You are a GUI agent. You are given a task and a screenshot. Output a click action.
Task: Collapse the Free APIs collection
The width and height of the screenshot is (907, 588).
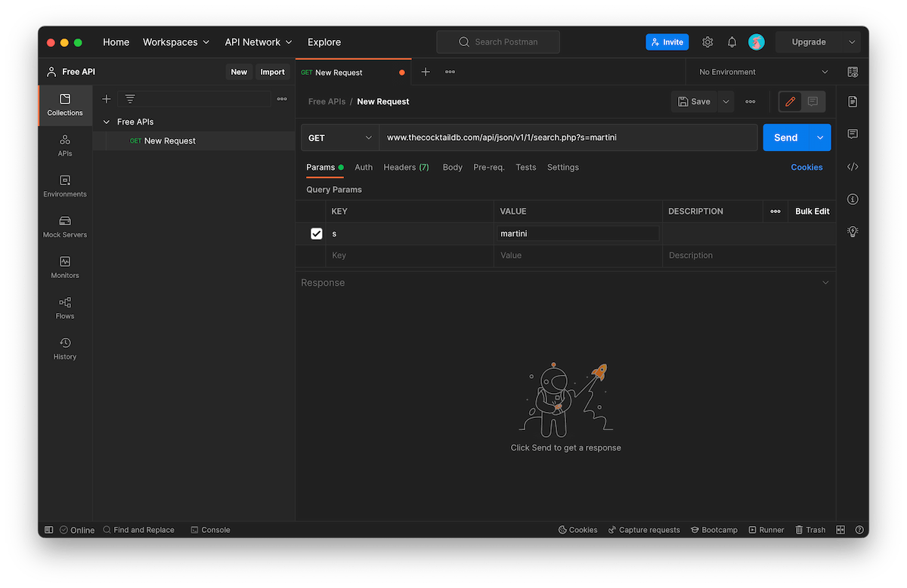tap(107, 122)
